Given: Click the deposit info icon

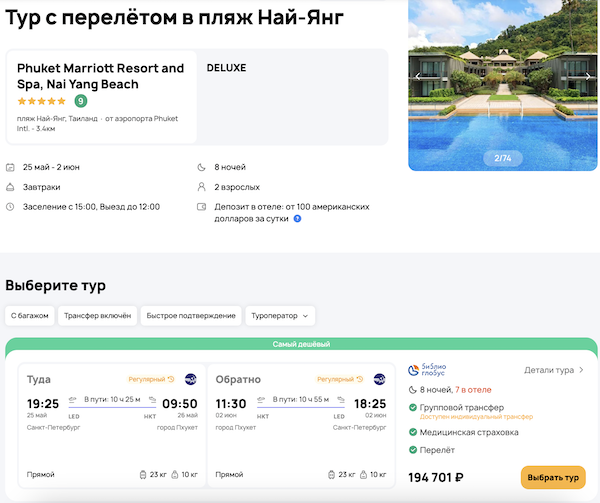Looking at the screenshot, I should point(297,218).
